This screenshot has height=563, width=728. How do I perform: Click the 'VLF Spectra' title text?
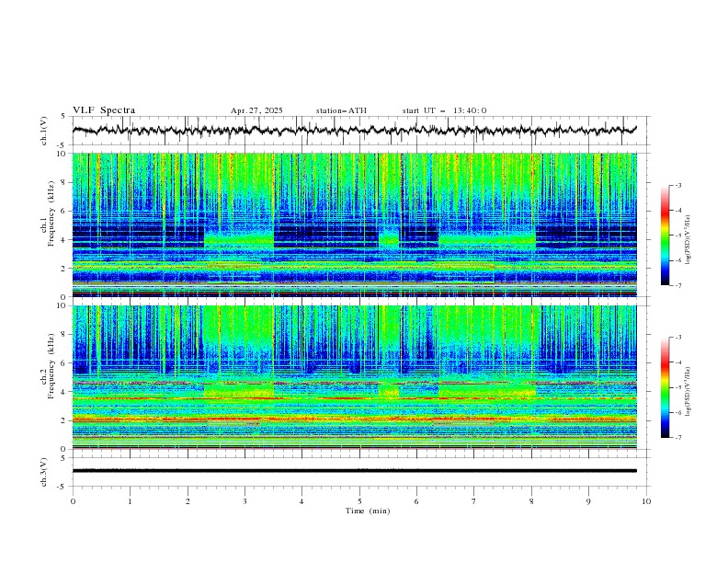pos(104,110)
